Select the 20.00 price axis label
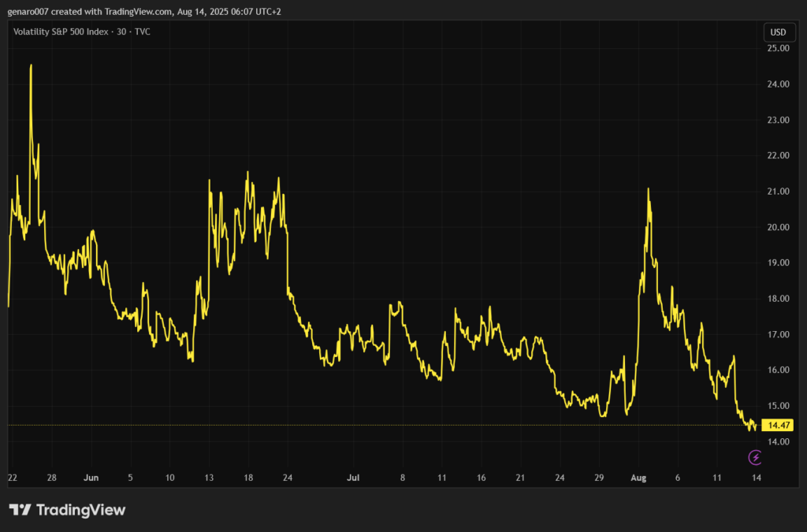Viewport: 807px width, 532px height. point(779,228)
